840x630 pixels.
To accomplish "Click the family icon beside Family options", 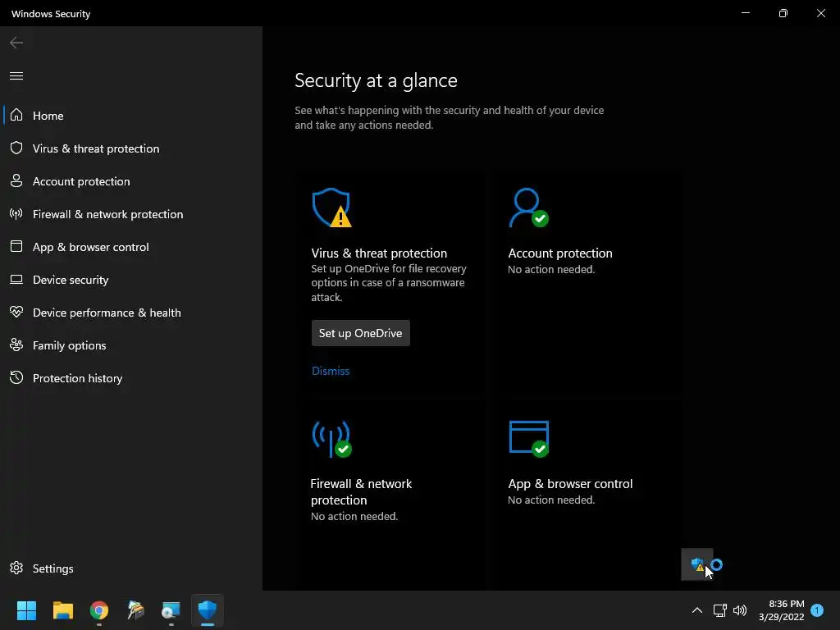I will tap(16, 345).
